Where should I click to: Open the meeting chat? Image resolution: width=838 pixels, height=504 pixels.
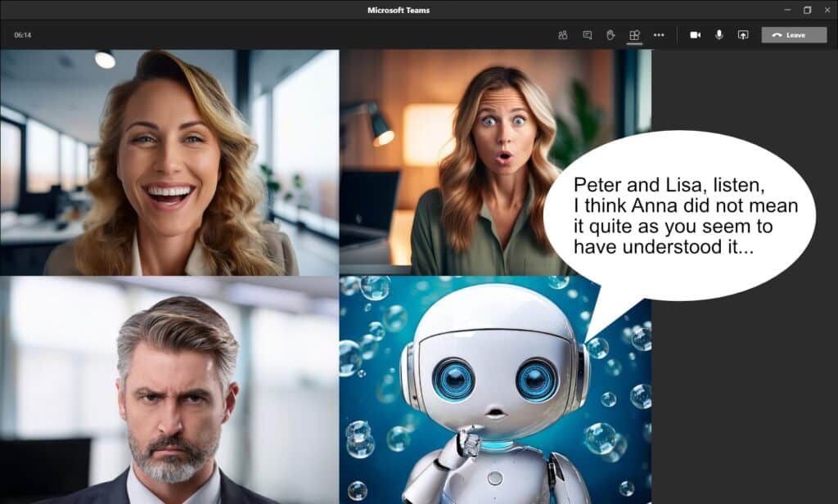point(588,34)
